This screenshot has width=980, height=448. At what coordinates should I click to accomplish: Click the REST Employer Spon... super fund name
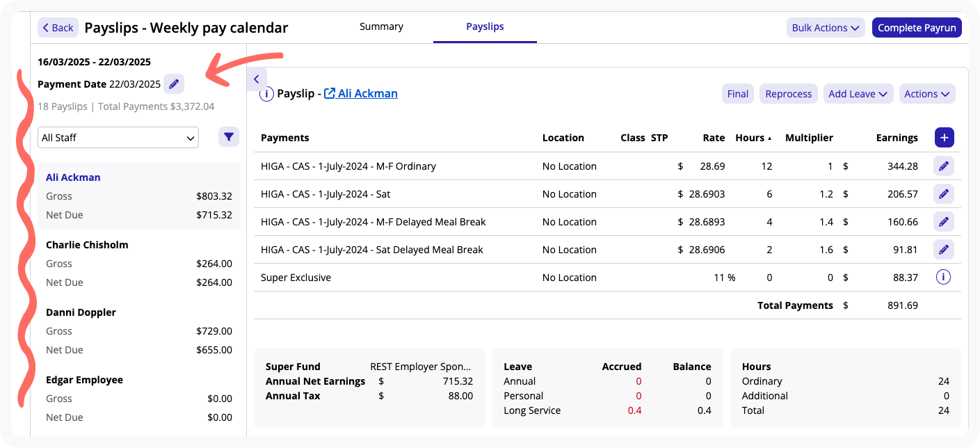[x=421, y=367]
